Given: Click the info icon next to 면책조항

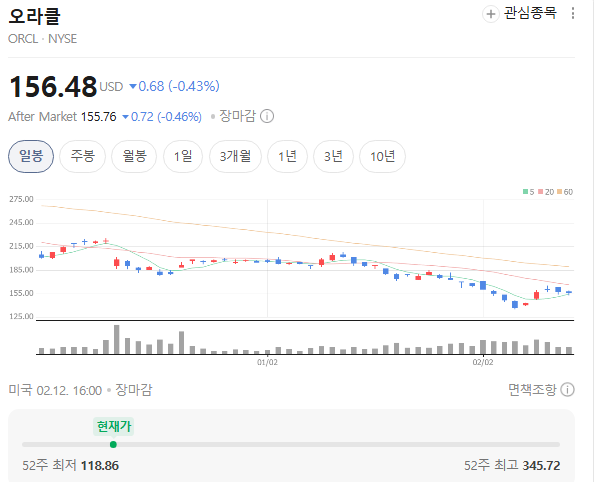Looking at the screenshot, I should [x=567, y=390].
